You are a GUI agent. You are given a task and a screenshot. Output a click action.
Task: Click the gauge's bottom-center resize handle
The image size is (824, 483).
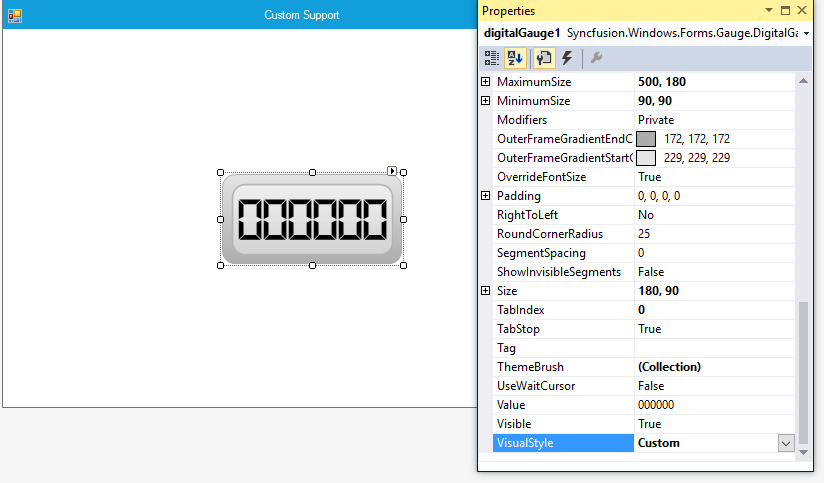(312, 265)
